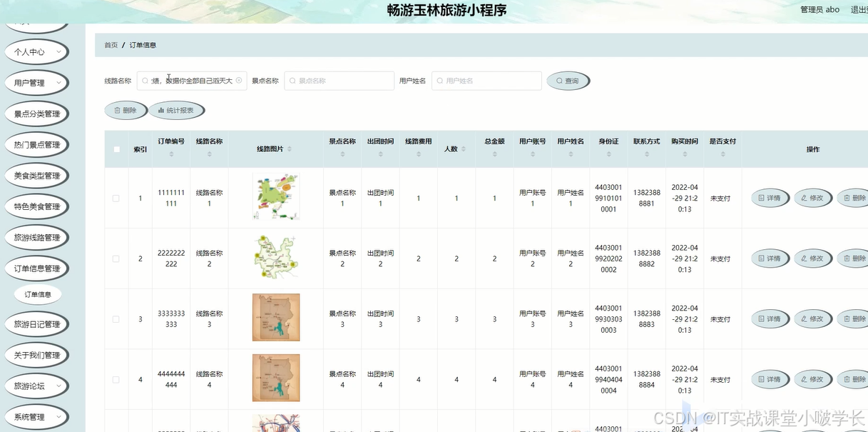Screen dimensions: 868x432
Task: Open 美食类型管理 in the sidebar
Action: (x=37, y=176)
